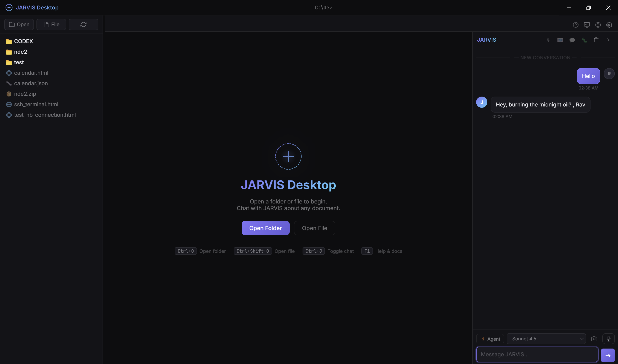Send the message with the arrow button

[608, 355]
